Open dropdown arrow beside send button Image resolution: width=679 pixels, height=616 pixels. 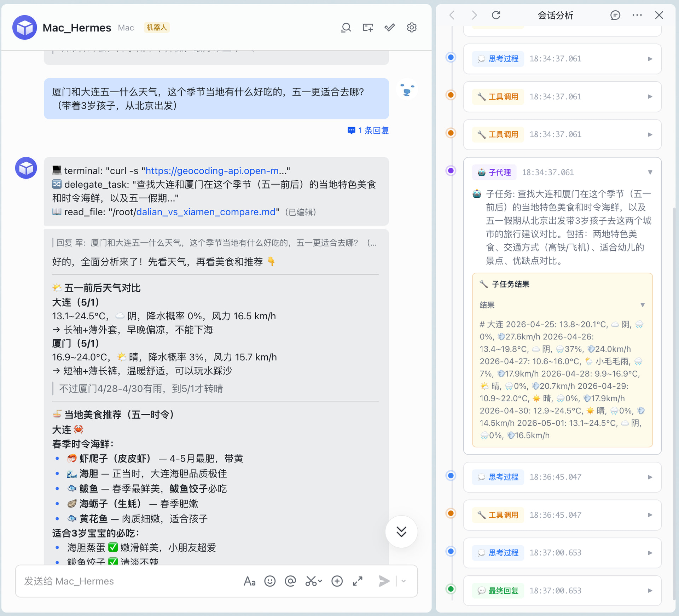click(404, 581)
